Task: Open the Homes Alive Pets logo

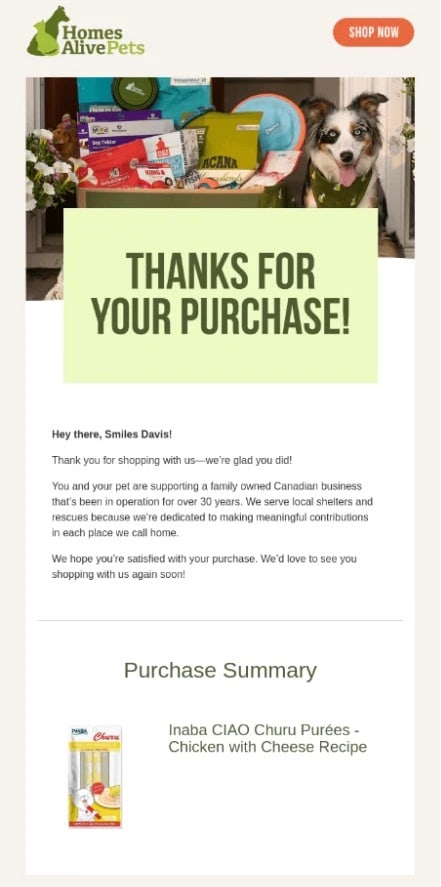Action: tap(86, 32)
